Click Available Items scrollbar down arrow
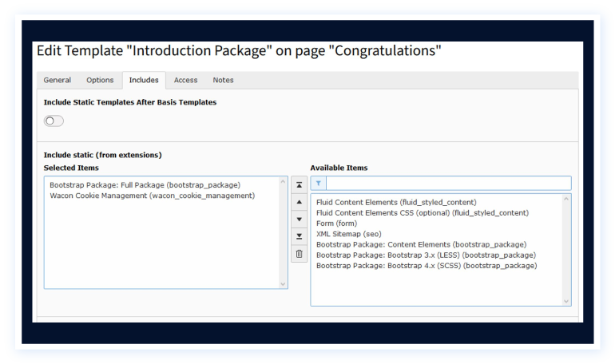Image resolution: width=615 pixels, height=364 pixels. coord(566,301)
